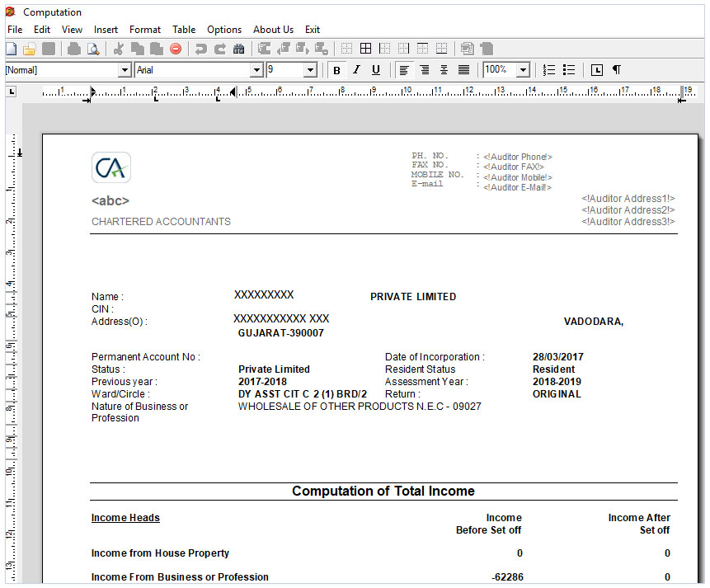This screenshot has width=710, height=588.
Task: Click the indent marker near ruler mark 5
Action: (x=233, y=92)
